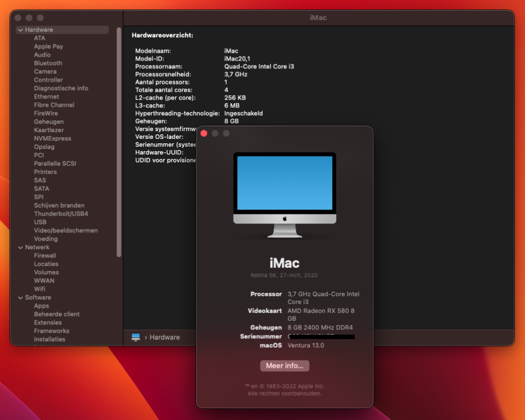This screenshot has width=525, height=420.
Task: Select Bluetooth in the sidebar
Action: click(48, 63)
